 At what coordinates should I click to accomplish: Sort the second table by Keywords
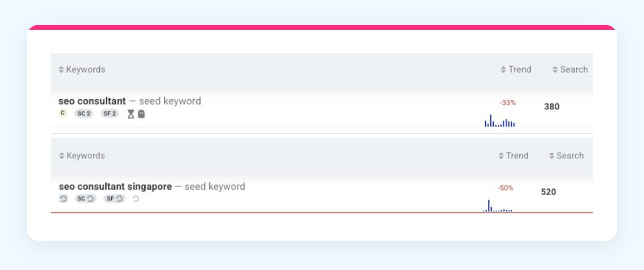pyautogui.click(x=82, y=156)
